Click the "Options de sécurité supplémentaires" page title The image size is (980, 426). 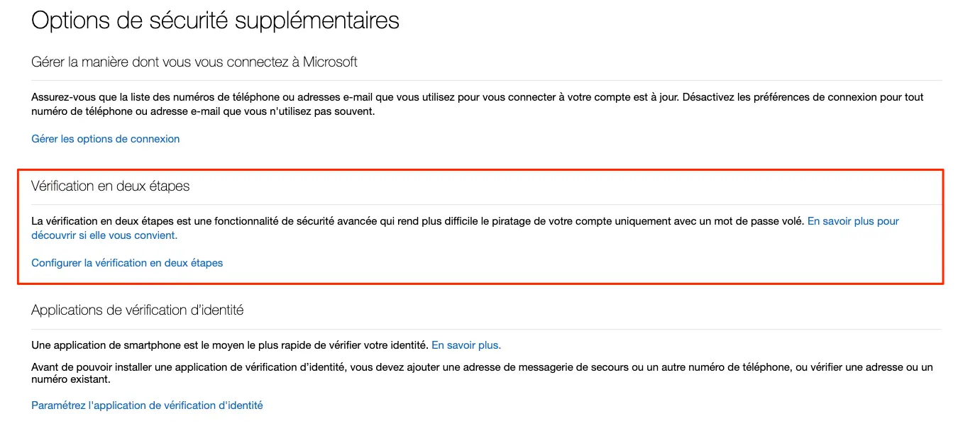(215, 20)
